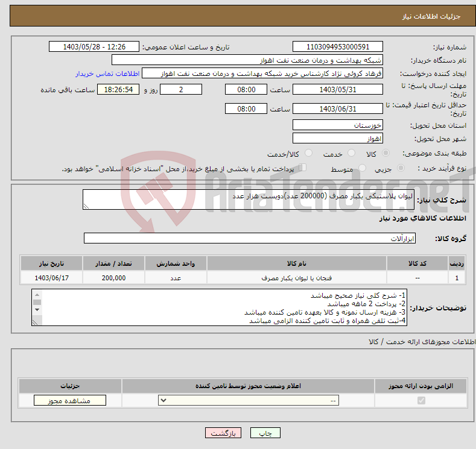Click the remaining days field showing 2
This screenshot has width=476, height=449.
(x=181, y=89)
